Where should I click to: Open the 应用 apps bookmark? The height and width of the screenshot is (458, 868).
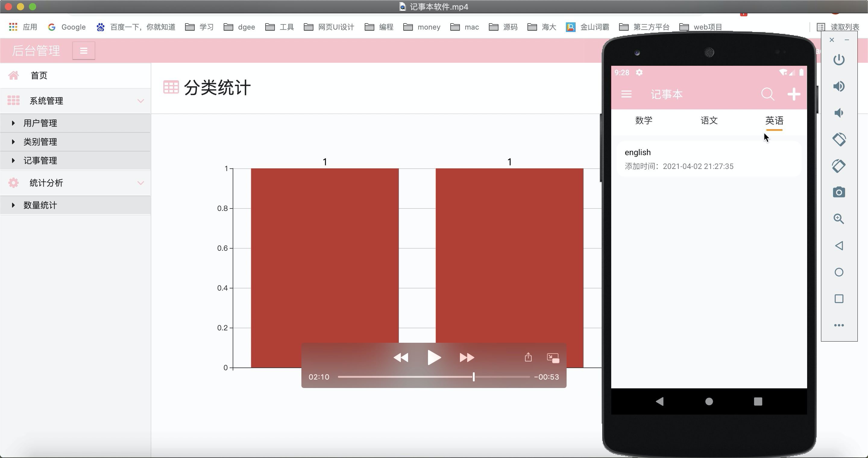pos(23,27)
